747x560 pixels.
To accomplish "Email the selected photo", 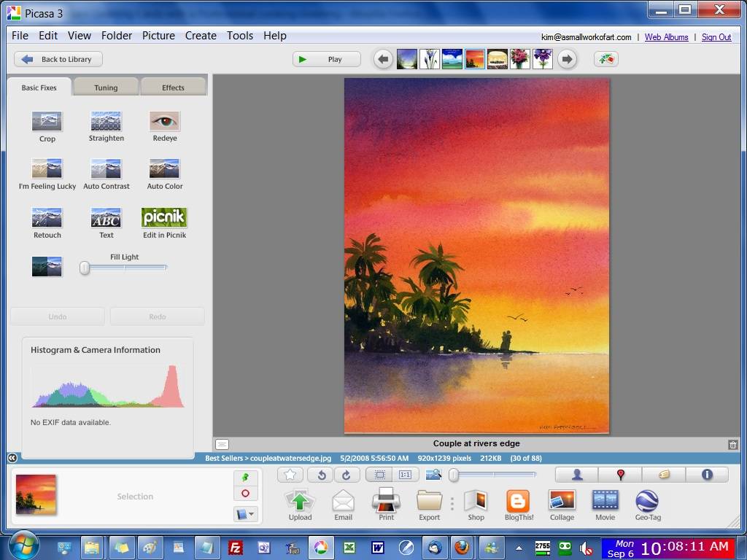I will [x=343, y=505].
